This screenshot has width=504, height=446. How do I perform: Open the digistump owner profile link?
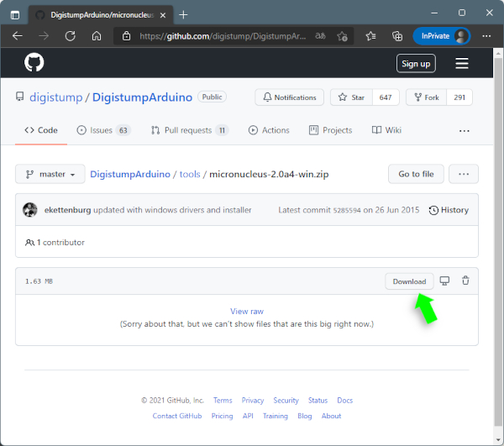(56, 97)
